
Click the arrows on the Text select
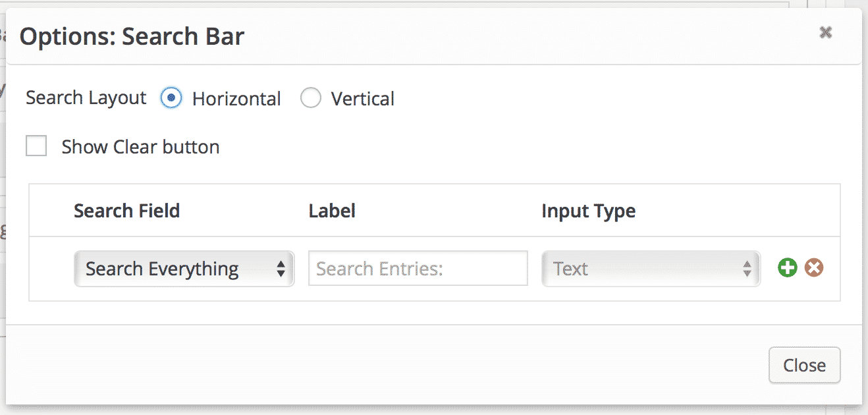tap(747, 269)
